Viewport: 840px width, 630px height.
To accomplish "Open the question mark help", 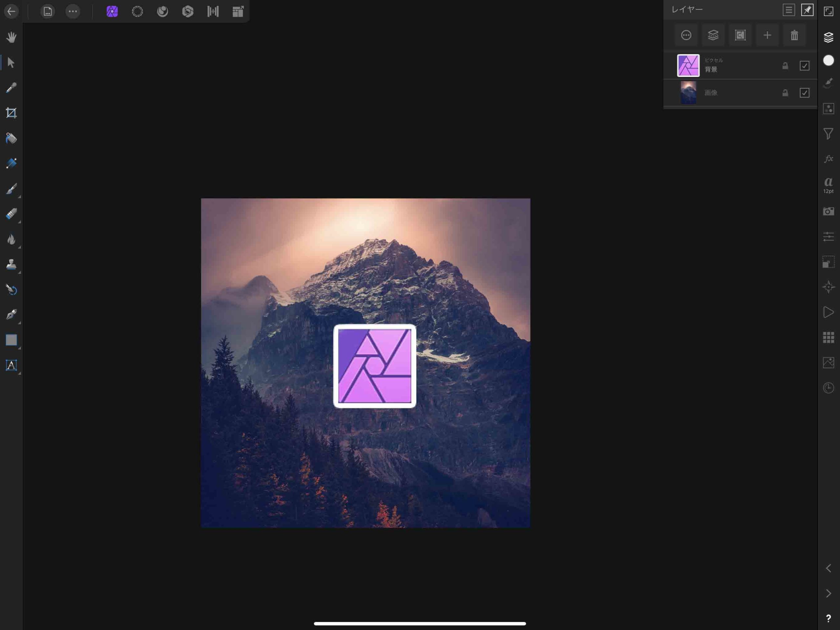I will click(828, 619).
